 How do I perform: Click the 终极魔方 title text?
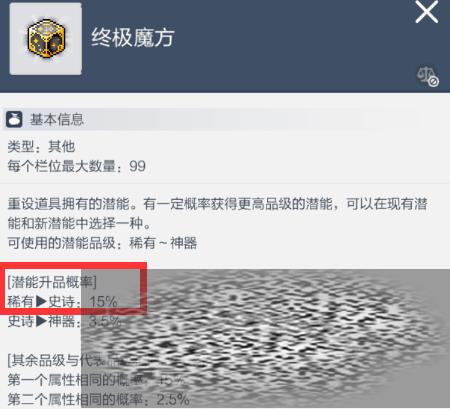tap(133, 37)
